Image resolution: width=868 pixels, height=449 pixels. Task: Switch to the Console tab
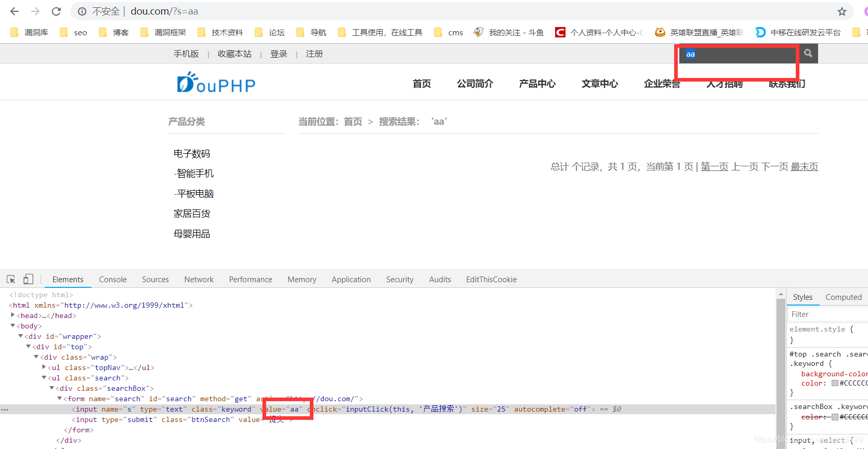113,280
